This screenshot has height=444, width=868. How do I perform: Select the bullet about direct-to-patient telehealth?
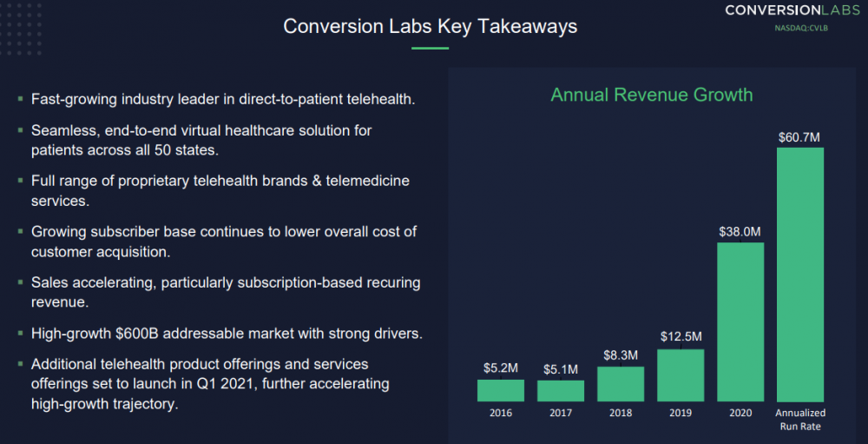(x=223, y=99)
